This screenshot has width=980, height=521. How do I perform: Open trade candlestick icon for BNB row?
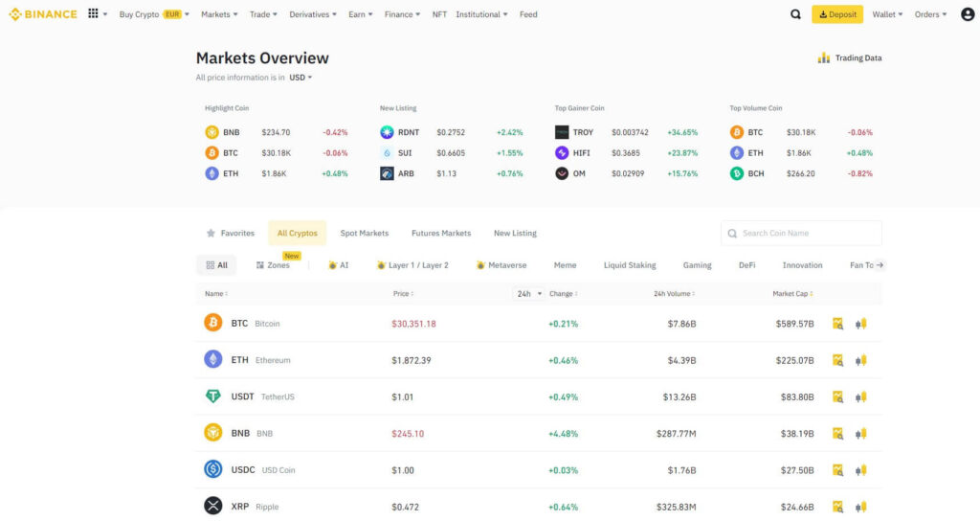point(860,434)
